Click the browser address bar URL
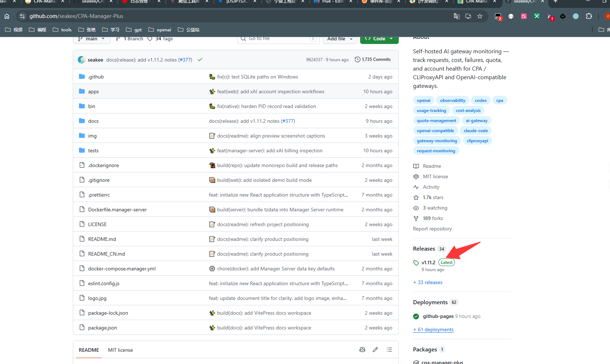 pyautogui.click(x=76, y=16)
